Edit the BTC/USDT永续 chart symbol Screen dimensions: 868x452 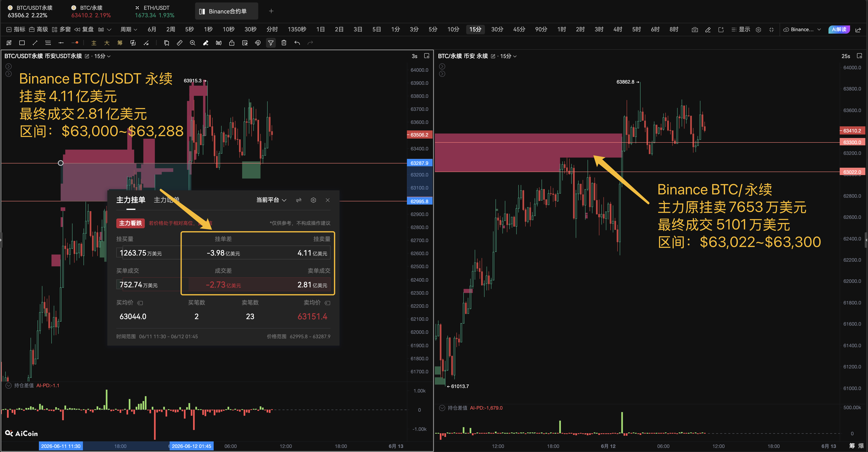[87, 56]
